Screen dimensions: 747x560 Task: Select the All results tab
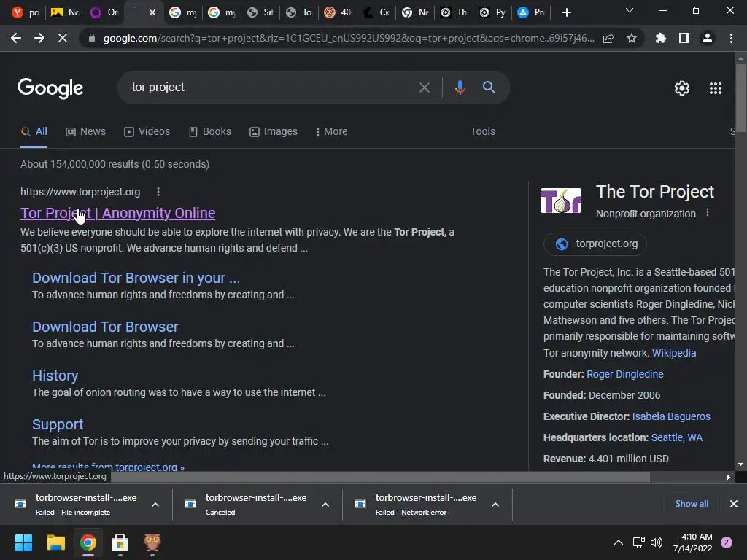[x=34, y=131]
